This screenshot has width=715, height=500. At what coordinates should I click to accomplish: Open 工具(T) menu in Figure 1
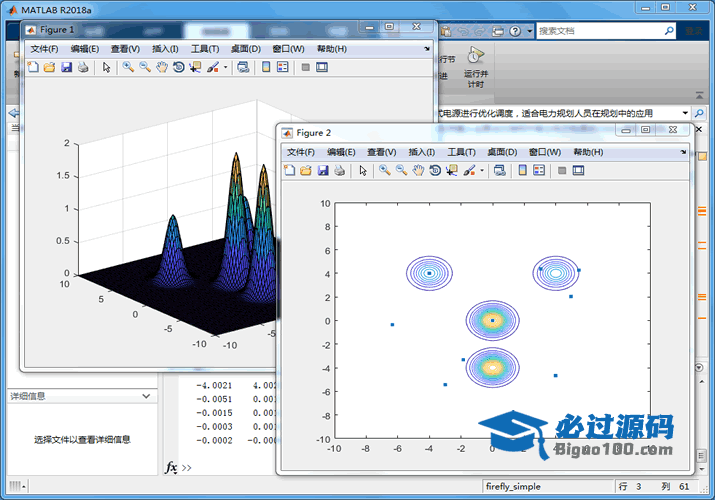(x=205, y=49)
